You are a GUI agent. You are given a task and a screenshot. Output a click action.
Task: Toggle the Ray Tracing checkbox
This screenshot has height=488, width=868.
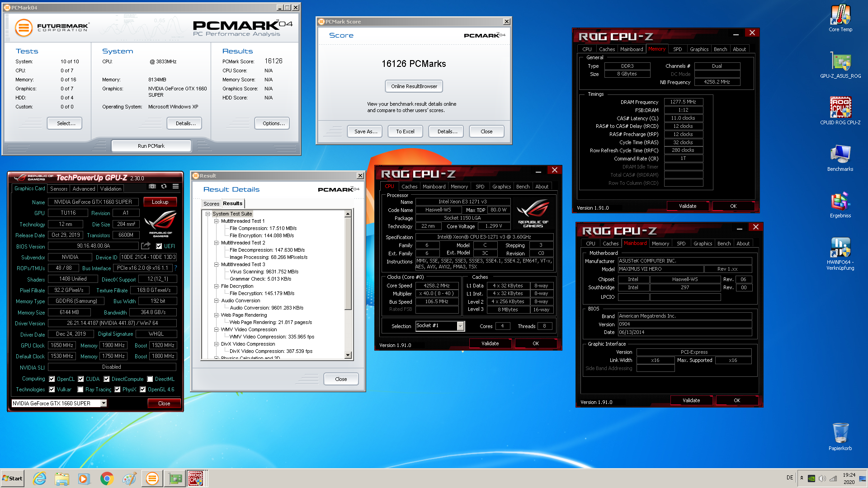coord(80,389)
